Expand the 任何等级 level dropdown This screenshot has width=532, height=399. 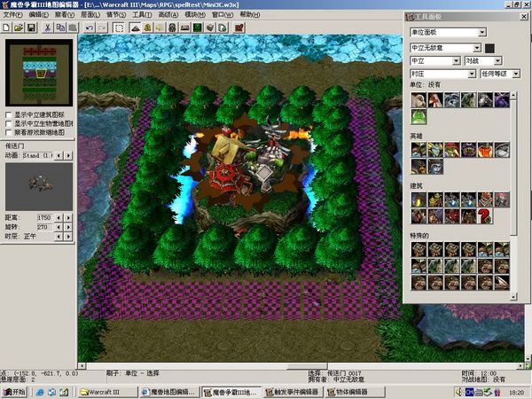(515, 74)
